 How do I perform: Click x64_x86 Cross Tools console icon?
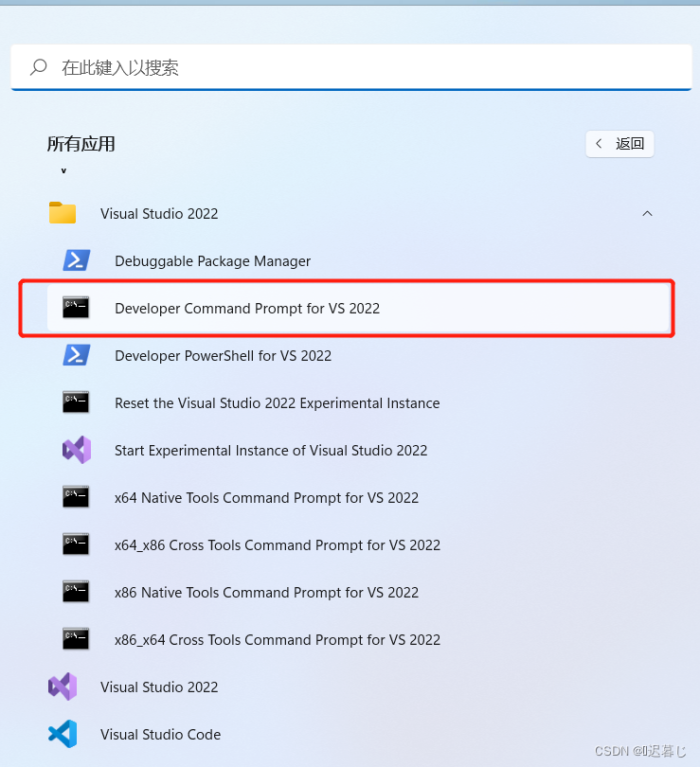(x=76, y=544)
